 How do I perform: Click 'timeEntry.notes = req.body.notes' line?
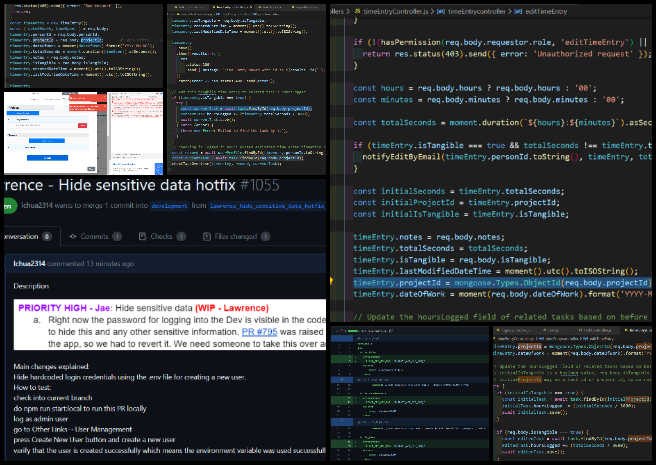[429, 237]
